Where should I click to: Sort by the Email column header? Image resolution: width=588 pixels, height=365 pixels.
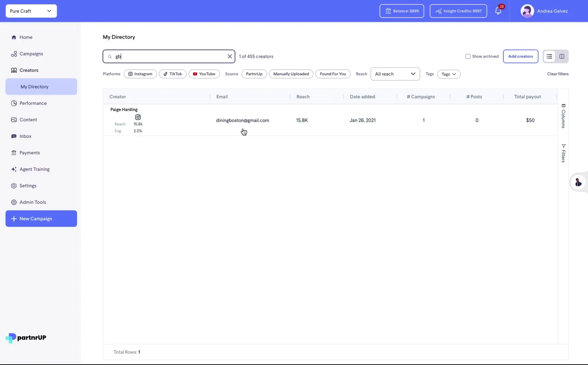click(222, 97)
